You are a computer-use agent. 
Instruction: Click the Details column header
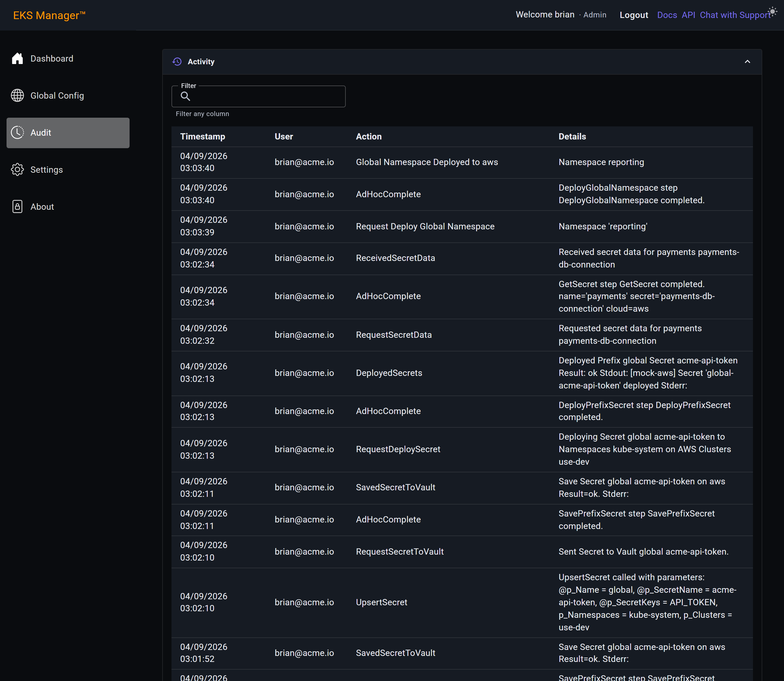point(572,136)
